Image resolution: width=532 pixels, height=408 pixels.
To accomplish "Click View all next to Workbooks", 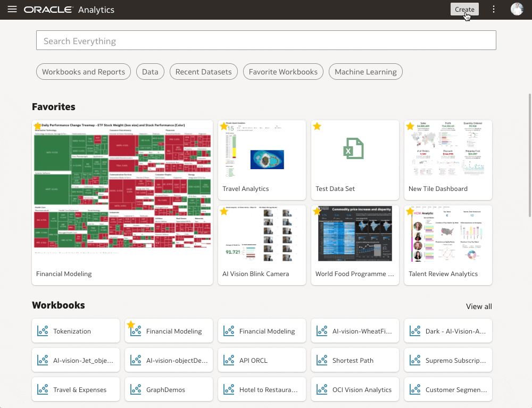I will click(x=479, y=306).
